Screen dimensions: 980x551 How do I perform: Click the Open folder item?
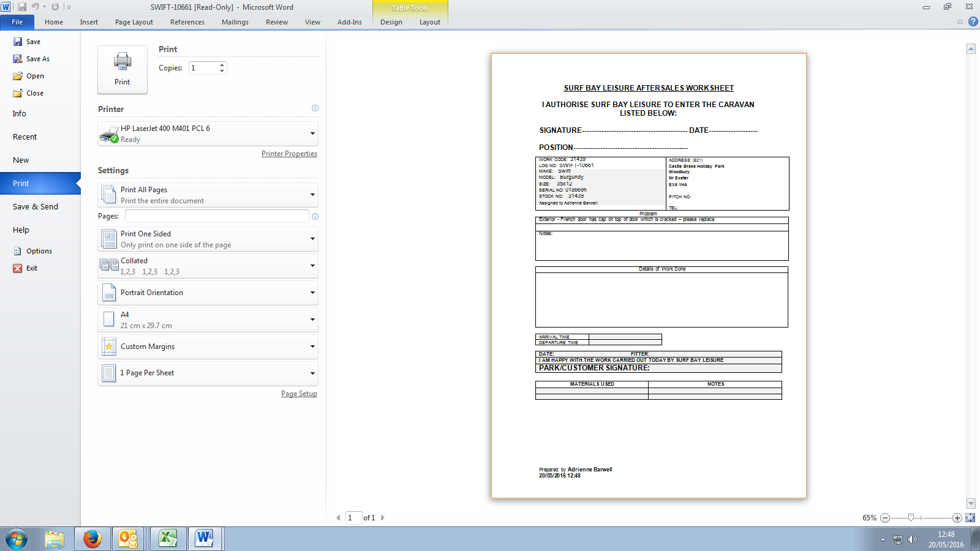[35, 76]
